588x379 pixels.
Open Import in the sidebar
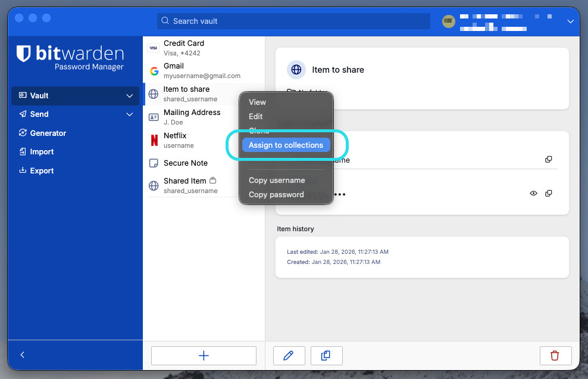click(42, 152)
